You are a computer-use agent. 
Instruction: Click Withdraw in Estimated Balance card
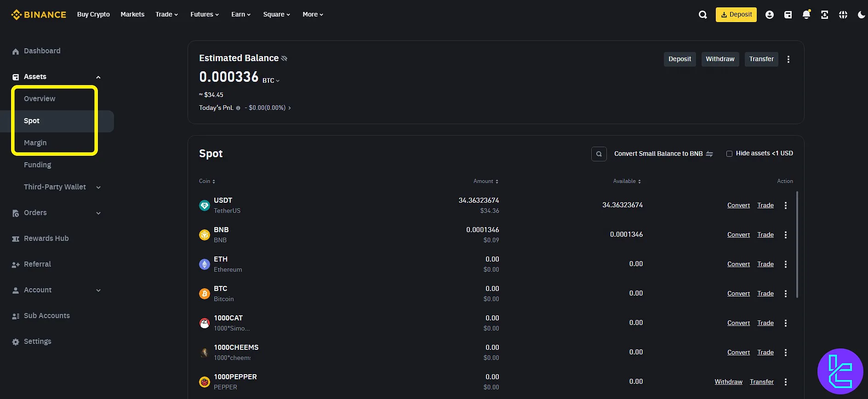[720, 59]
